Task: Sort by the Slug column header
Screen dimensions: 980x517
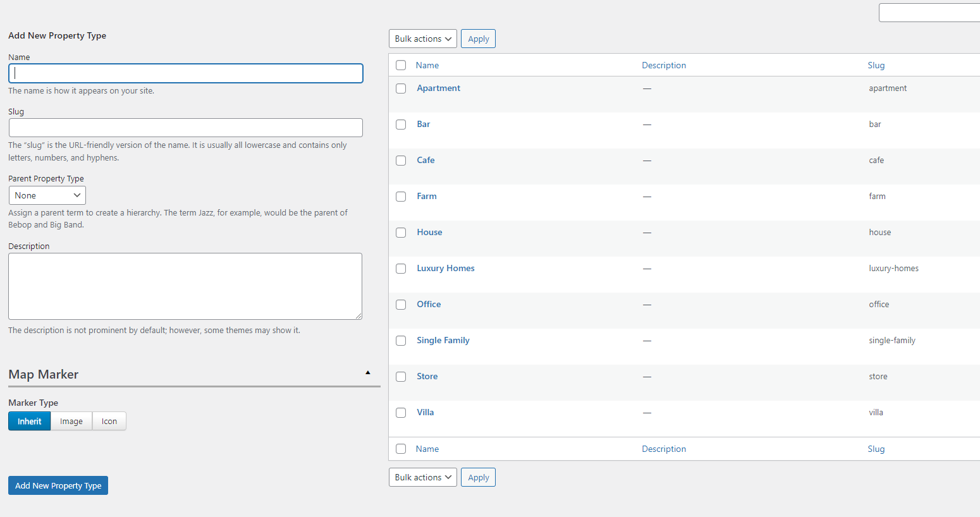Action: point(876,66)
